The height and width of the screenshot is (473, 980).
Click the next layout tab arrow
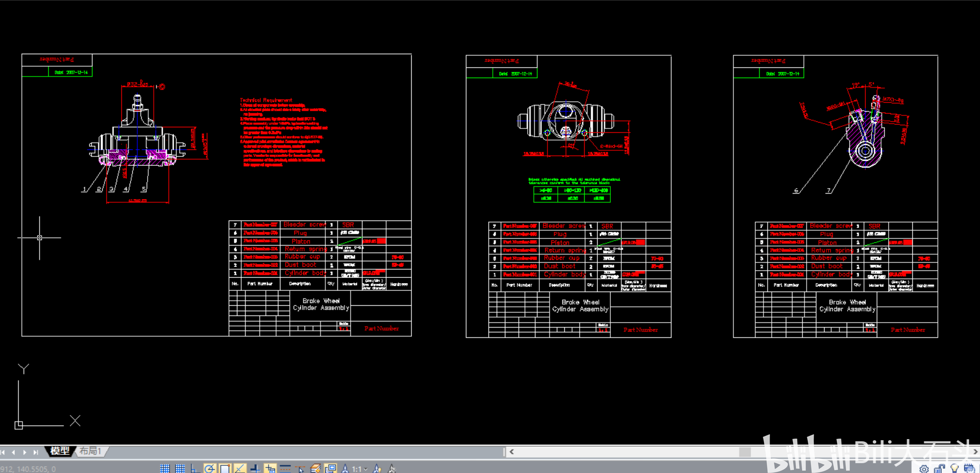pyautogui.click(x=25, y=452)
